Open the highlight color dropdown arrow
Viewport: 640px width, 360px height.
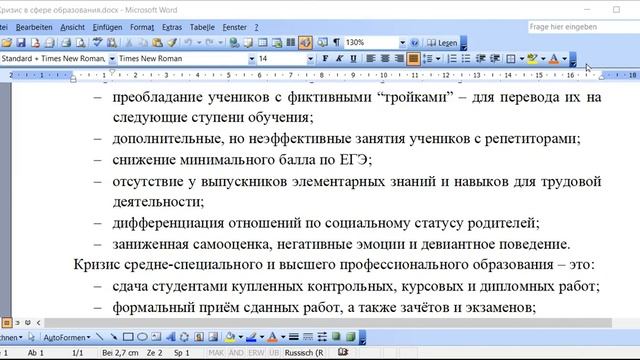coord(543,59)
